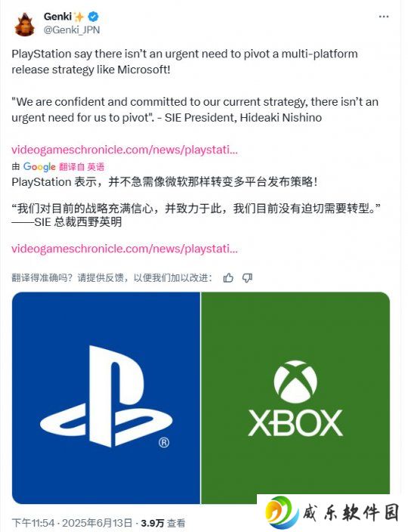The width and height of the screenshot is (408, 532).
Task: Open the @Genki_JPN handle link
Action: (x=72, y=30)
